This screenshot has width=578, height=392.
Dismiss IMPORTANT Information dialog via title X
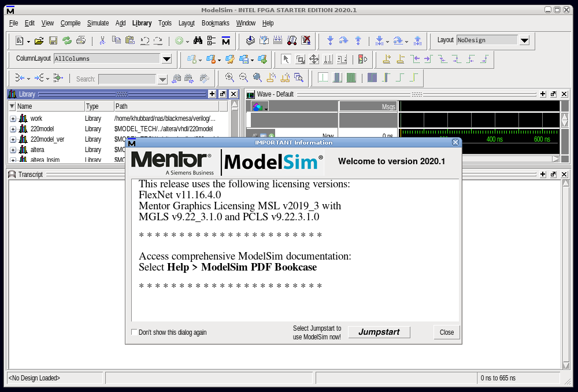455,142
